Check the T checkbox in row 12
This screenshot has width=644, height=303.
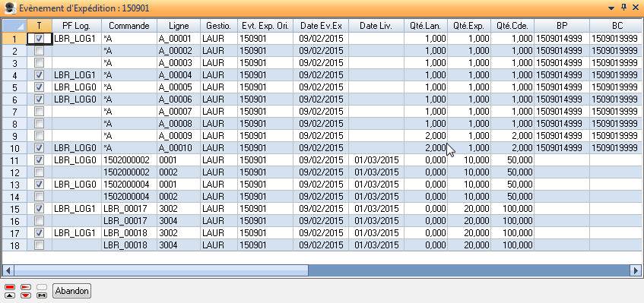click(x=40, y=172)
